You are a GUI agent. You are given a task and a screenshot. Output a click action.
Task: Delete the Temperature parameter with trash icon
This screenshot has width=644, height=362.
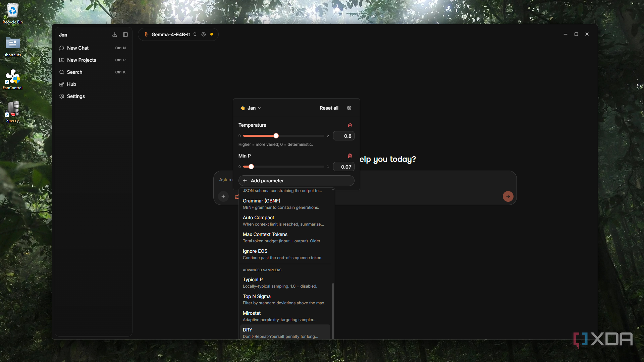pos(350,125)
